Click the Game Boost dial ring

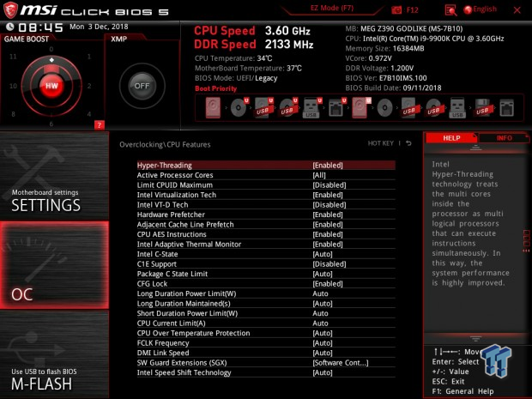51,86
